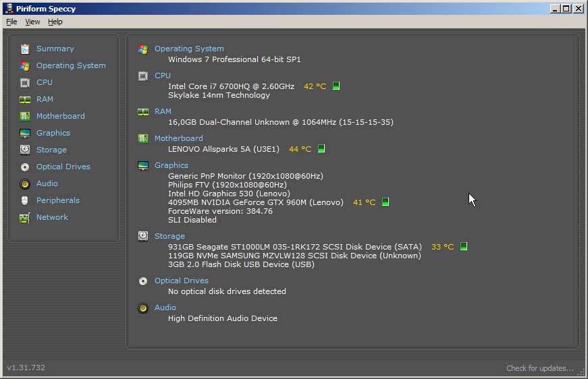This screenshot has height=379, width=588.
Task: Select Summary in the sidebar
Action: click(x=55, y=49)
